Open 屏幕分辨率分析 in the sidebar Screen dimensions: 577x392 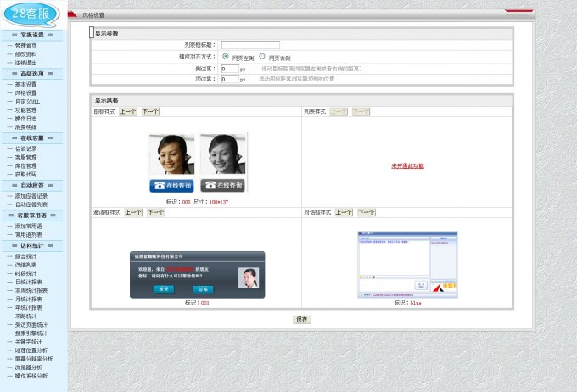[34, 359]
